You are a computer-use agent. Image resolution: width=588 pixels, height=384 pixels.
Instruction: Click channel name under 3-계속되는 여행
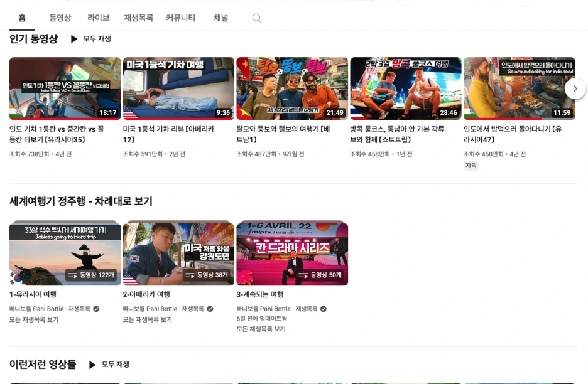[x=264, y=309]
